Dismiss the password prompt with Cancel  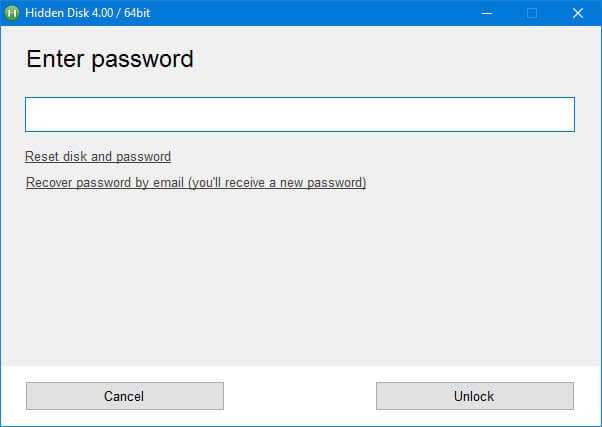[x=124, y=396]
